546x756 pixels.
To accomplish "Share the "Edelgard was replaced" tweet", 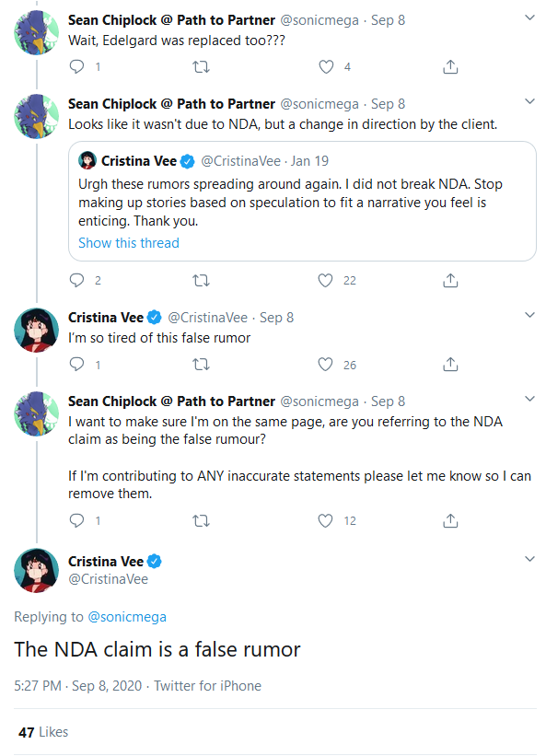I will pos(450,66).
